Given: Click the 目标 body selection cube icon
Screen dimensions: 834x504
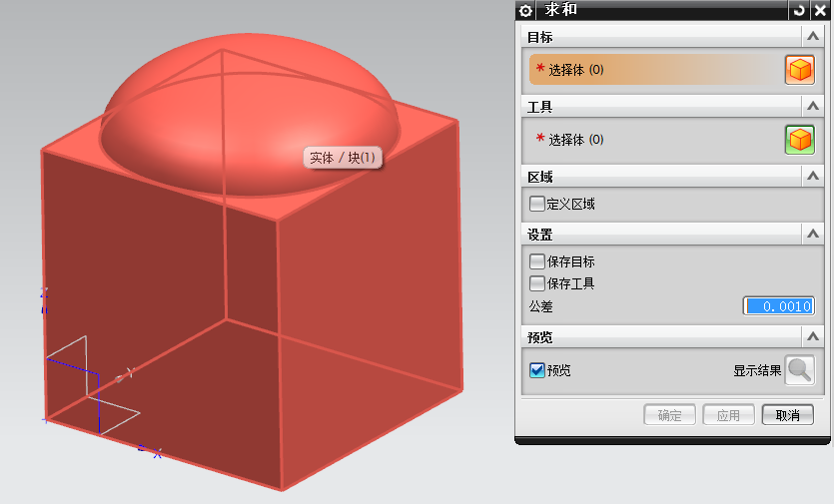Looking at the screenshot, I should pos(800,70).
